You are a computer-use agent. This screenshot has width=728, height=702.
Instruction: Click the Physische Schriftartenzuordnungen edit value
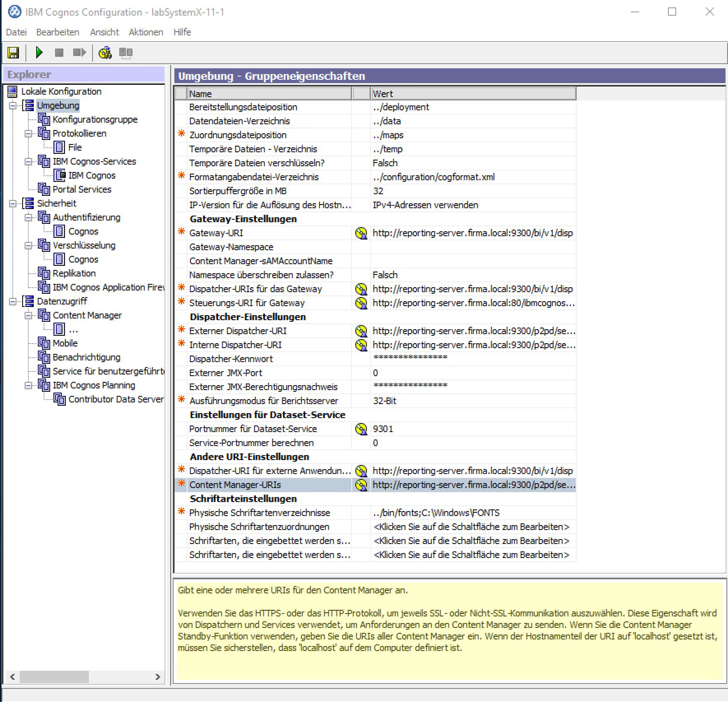[471, 527]
